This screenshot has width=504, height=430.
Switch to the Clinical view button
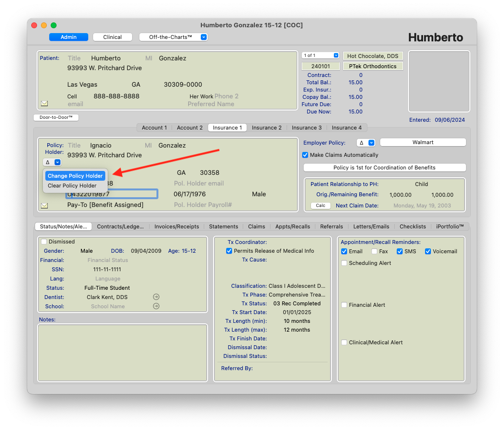(113, 37)
